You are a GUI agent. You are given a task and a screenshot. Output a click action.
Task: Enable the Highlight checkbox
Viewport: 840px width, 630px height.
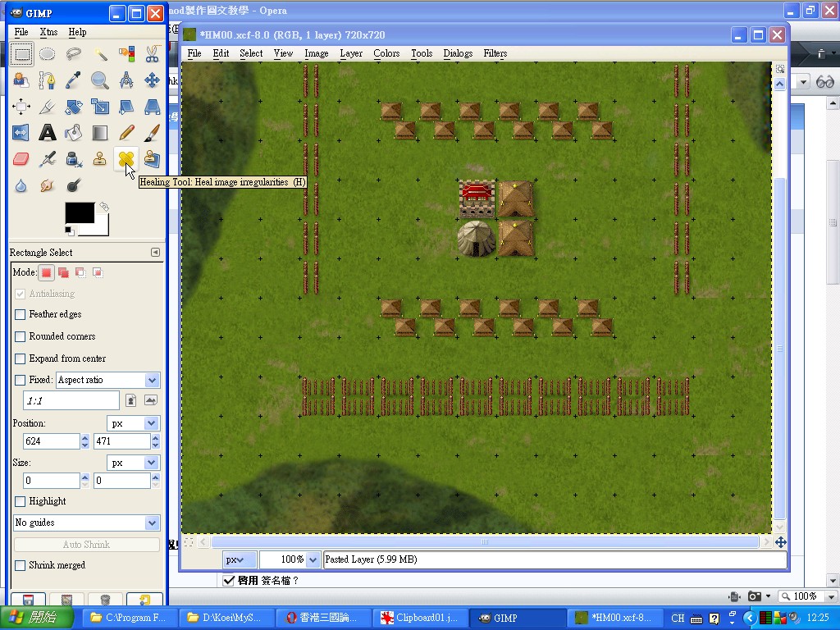click(x=21, y=501)
